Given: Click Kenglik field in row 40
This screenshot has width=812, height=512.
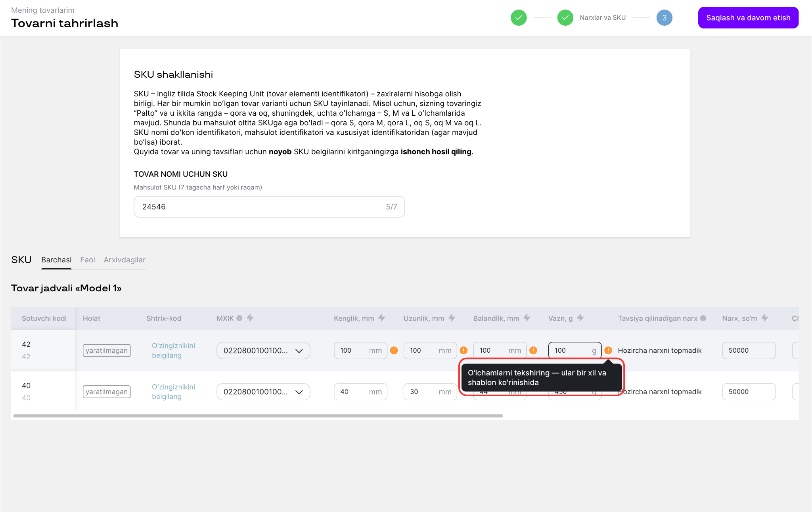Looking at the screenshot, I should [x=360, y=392].
